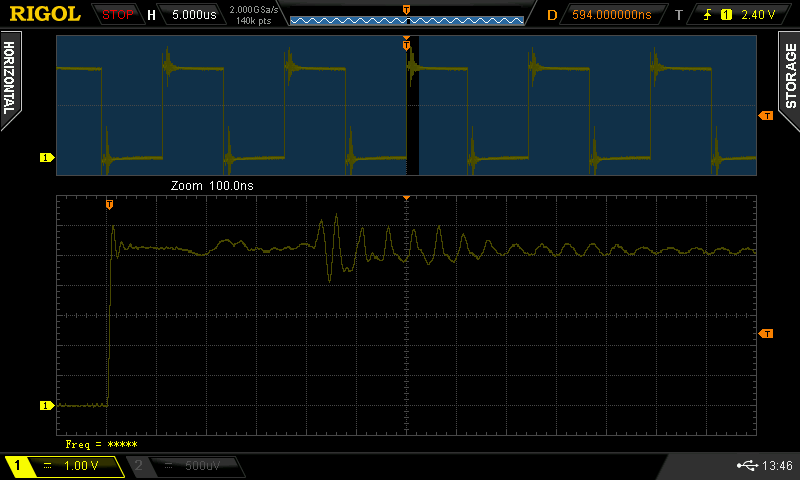Click the trigger position marker above the main waveform
This screenshot has height=480, width=800.
click(407, 45)
